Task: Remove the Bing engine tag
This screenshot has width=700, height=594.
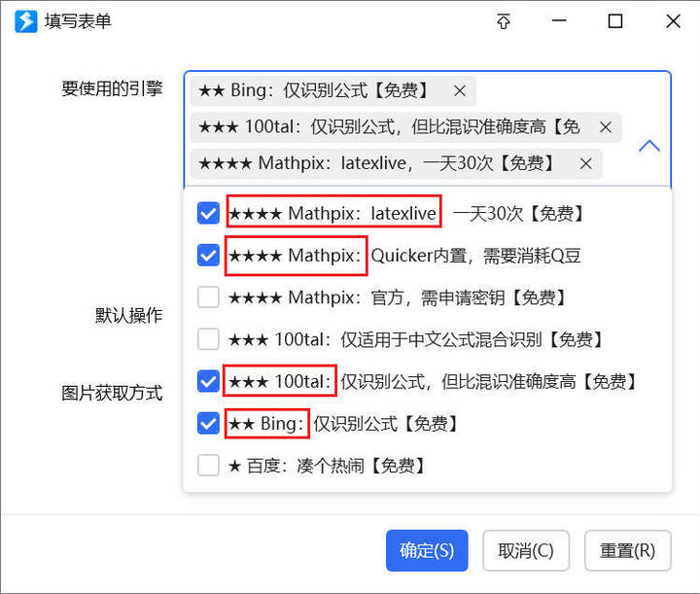Action: pos(460,91)
